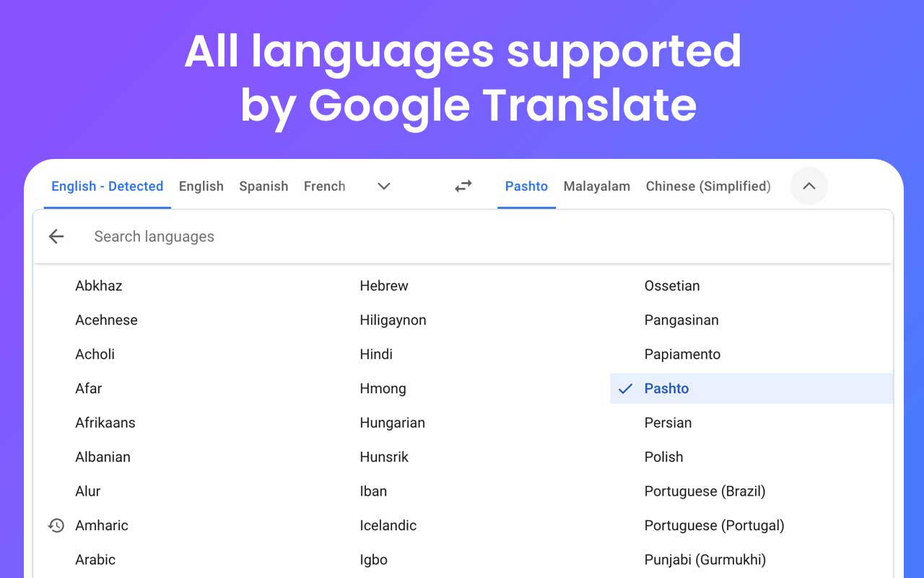Select the Spanish source language tab
The image size is (924, 578).
[x=263, y=186]
